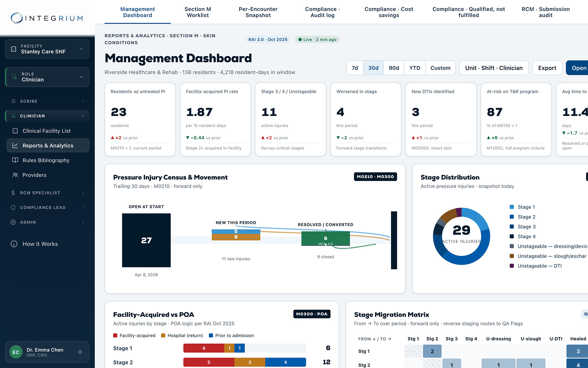Click the Worsened in stage card
The height and width of the screenshot is (368, 588).
pyautogui.click(x=366, y=119)
